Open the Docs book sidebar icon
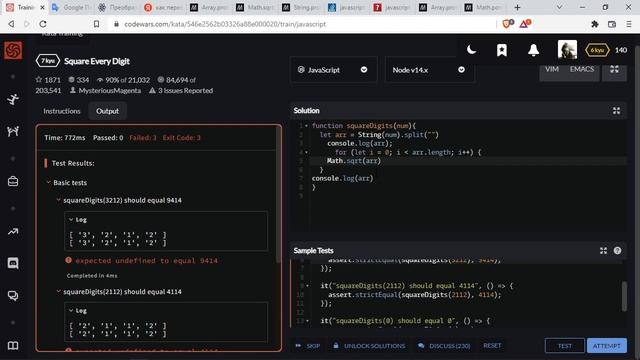640x360 pixels. pos(13,346)
